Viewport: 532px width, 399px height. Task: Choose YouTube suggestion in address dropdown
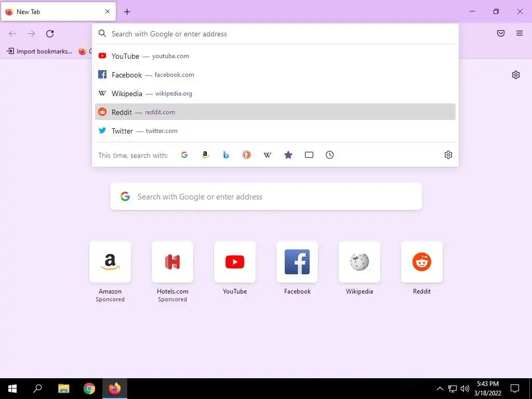coord(275,56)
